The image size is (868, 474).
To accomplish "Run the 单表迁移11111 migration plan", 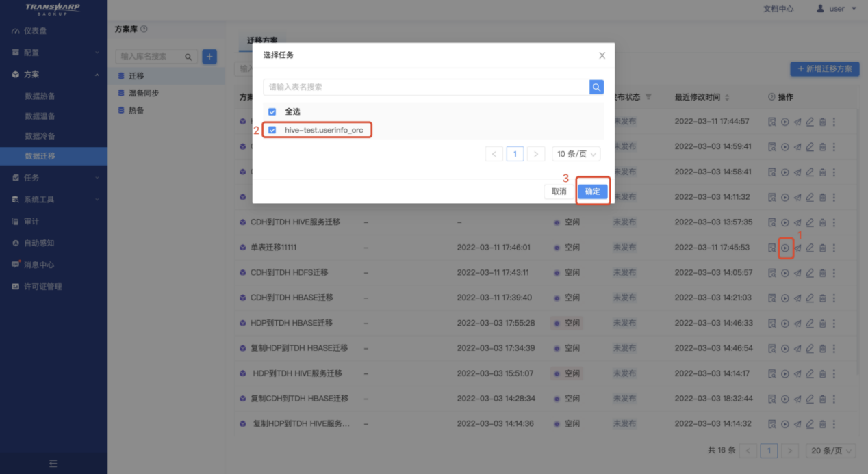I will point(785,248).
